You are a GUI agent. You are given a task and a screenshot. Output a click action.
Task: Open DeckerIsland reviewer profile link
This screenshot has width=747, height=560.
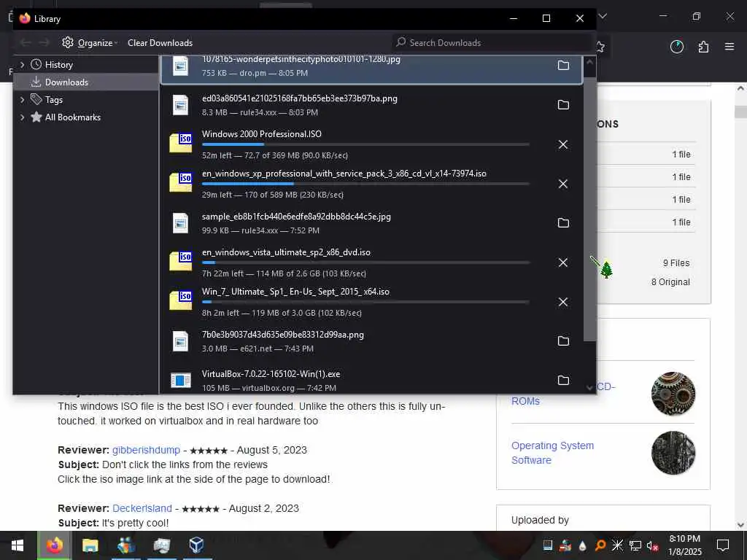click(x=142, y=508)
